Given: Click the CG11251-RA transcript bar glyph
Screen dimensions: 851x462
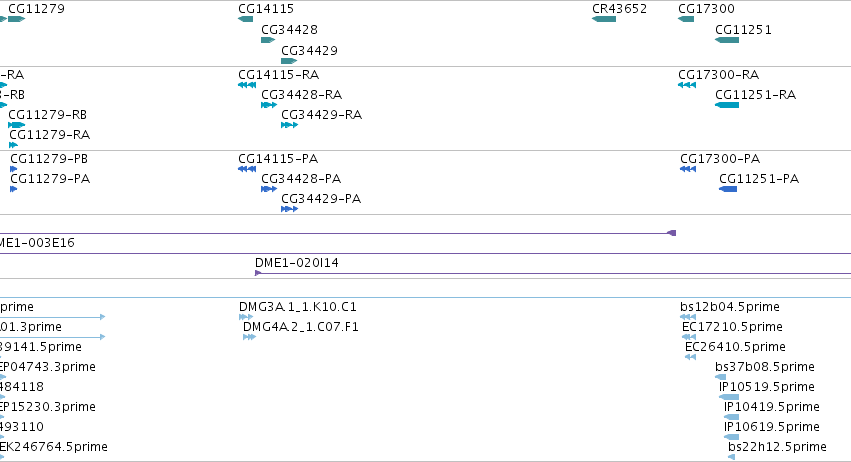Looking at the screenshot, I should coord(727,105).
